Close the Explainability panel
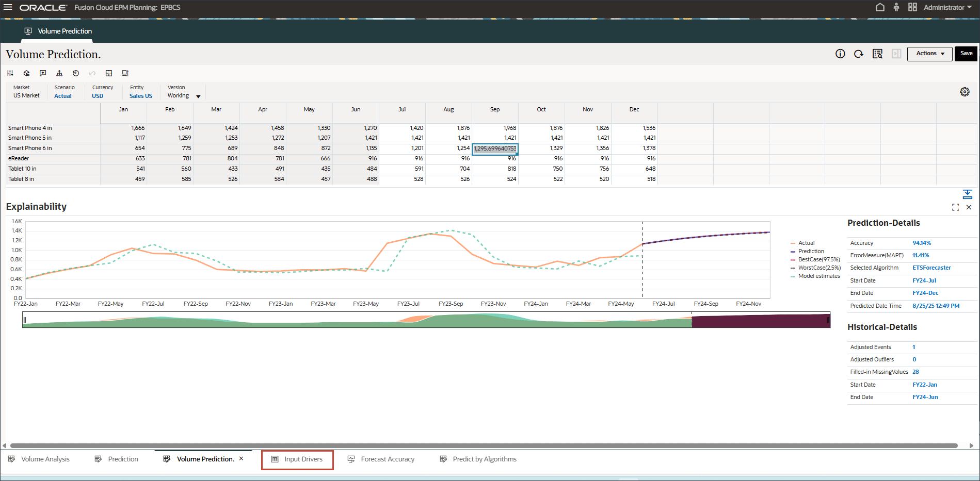980x481 pixels. coord(969,207)
